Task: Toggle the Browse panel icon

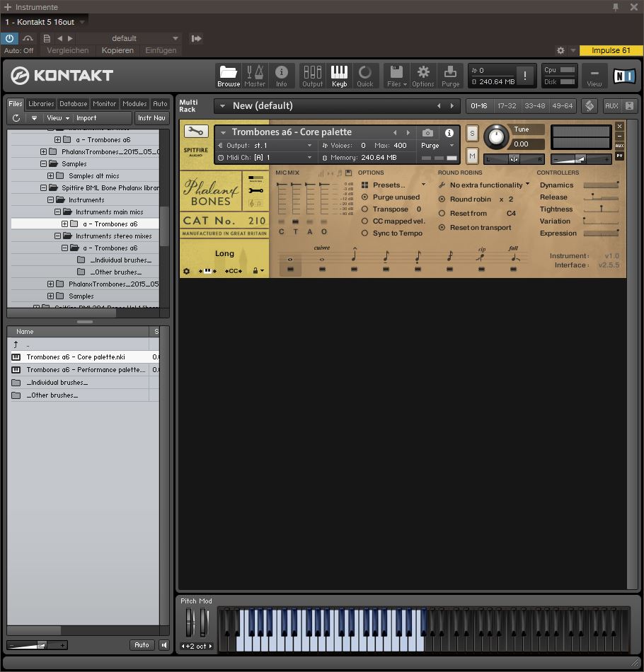Action: point(228,76)
